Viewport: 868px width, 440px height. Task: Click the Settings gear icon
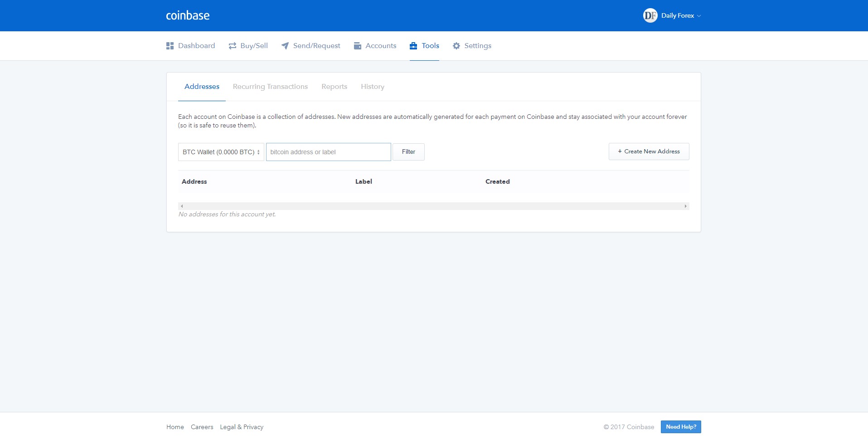(x=456, y=46)
